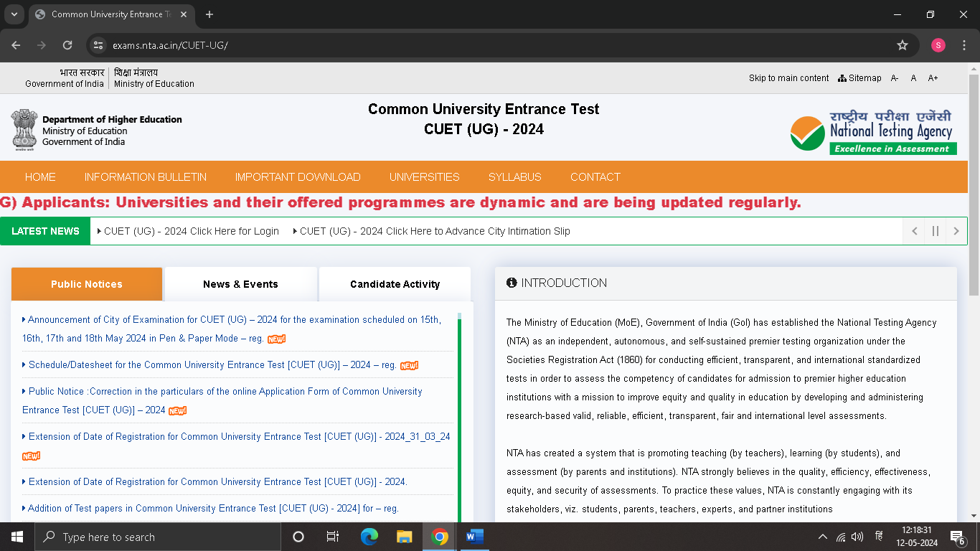Close the Common University Entrance Test tab
Viewport: 980px width, 551px height.
(x=184, y=14)
